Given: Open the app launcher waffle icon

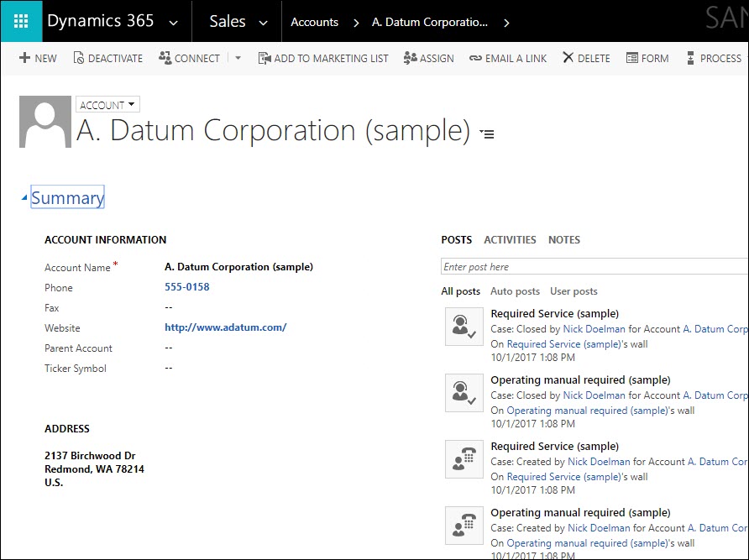Looking at the screenshot, I should coord(21,21).
